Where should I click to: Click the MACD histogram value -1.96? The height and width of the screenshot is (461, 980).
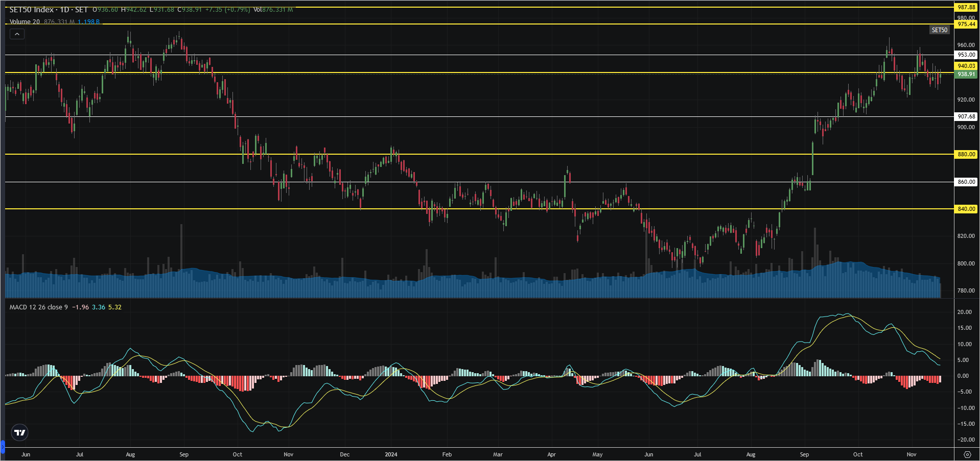click(x=80, y=307)
